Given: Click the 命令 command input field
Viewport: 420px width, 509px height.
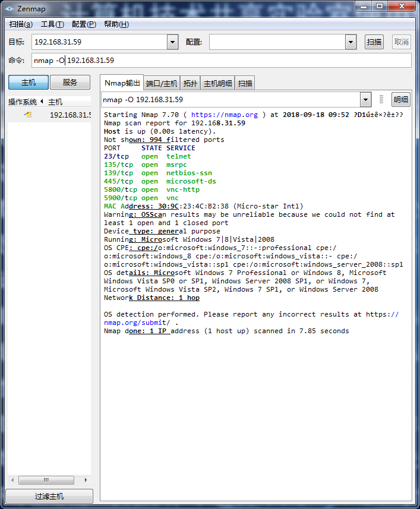Looking at the screenshot, I should point(222,61).
